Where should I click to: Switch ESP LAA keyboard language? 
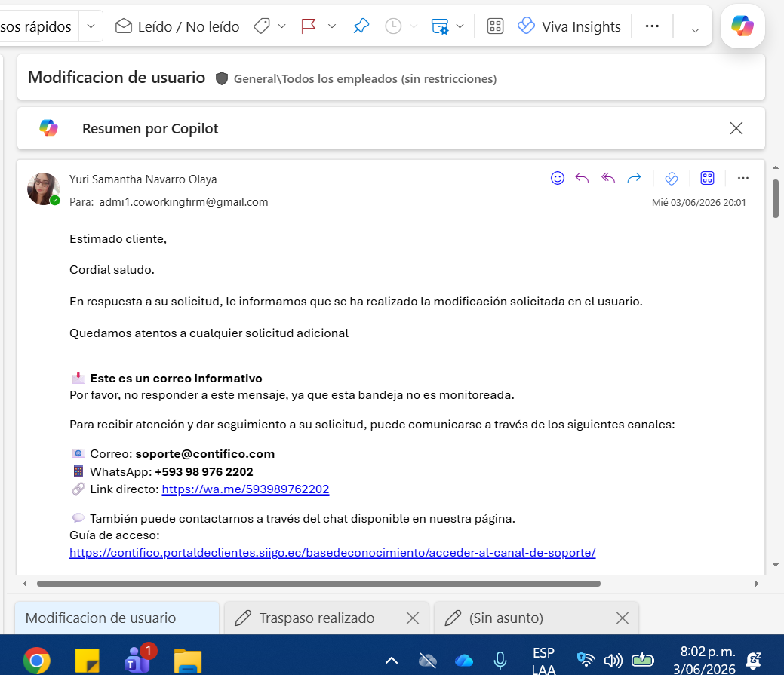click(x=543, y=661)
